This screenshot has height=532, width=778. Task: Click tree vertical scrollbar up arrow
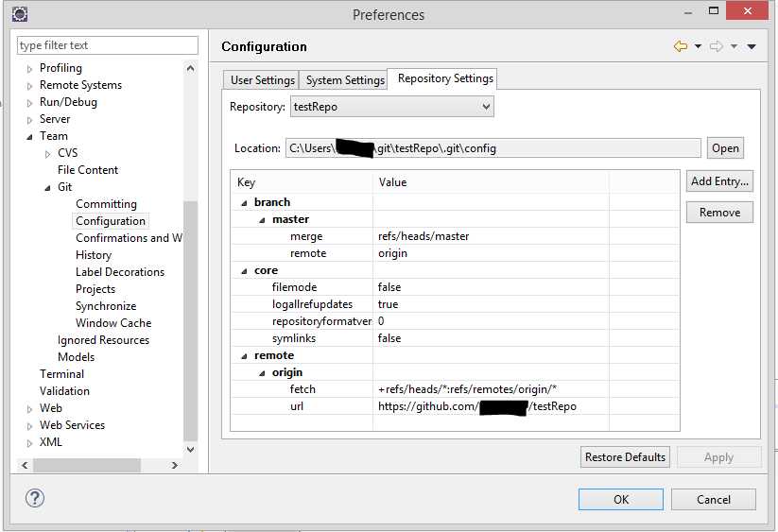191,68
